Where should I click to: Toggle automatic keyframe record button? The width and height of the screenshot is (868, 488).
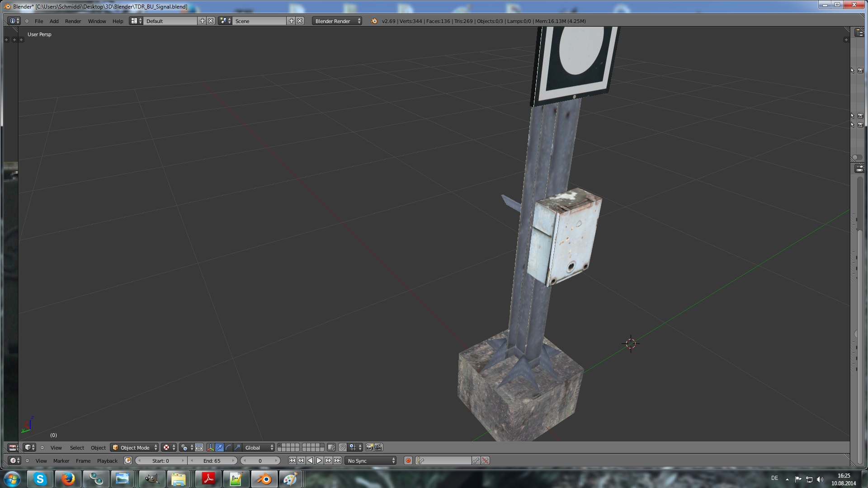(408, 460)
